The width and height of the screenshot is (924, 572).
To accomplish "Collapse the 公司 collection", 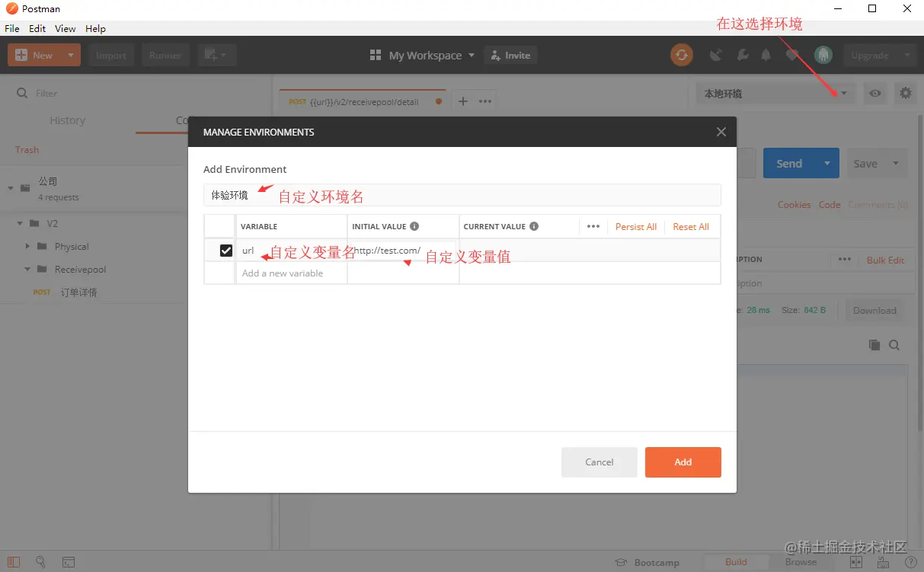I will 11,187.
